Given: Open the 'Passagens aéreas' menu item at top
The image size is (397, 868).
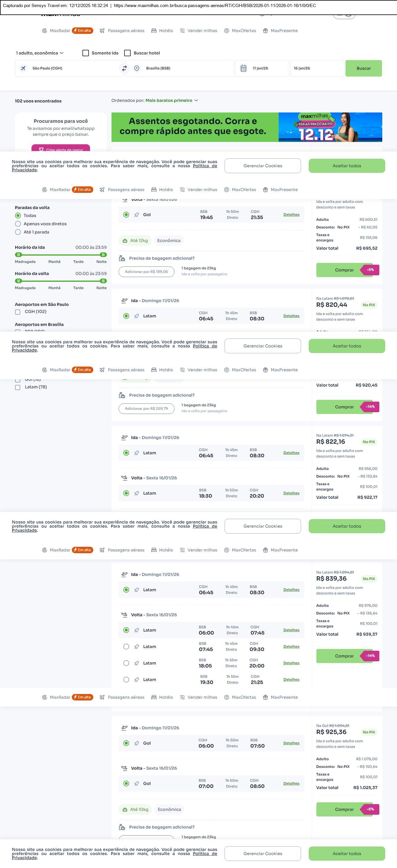Looking at the screenshot, I should click(x=122, y=31).
